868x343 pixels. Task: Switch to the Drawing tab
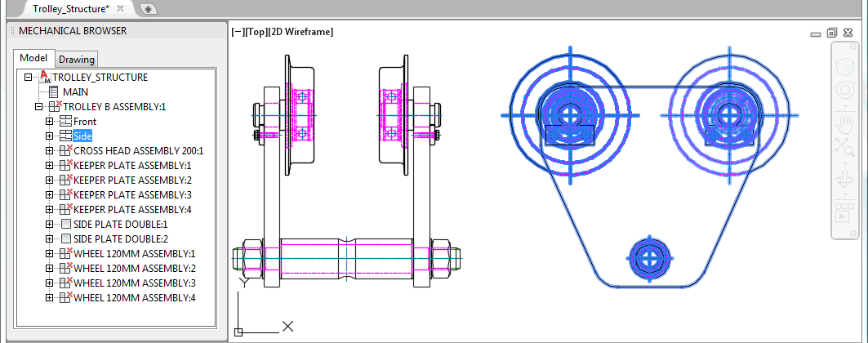click(x=77, y=59)
